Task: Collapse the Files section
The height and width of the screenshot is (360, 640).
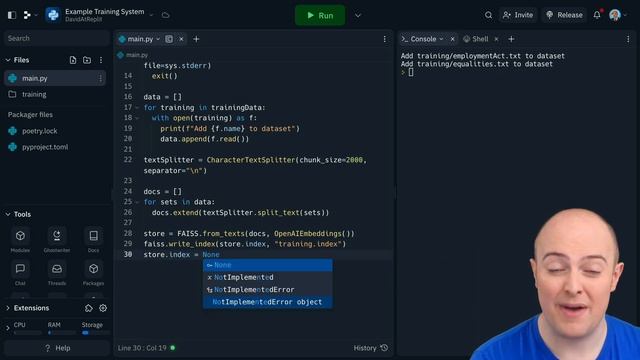Action: [8, 60]
